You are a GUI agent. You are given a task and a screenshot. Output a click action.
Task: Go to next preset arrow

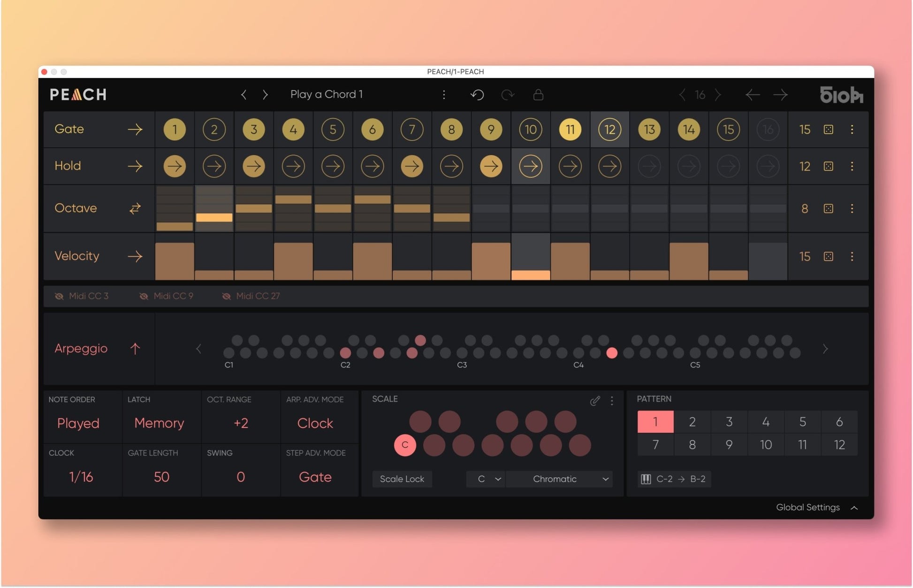coord(265,95)
